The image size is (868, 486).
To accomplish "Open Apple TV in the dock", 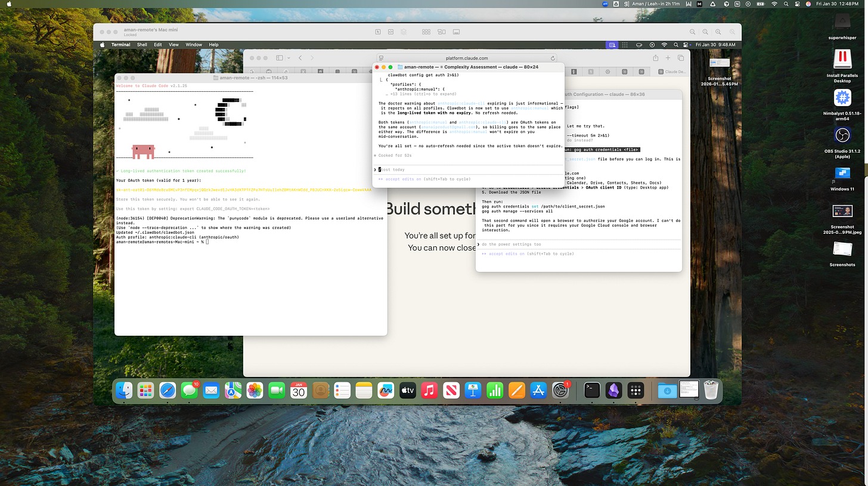I will coord(408,391).
